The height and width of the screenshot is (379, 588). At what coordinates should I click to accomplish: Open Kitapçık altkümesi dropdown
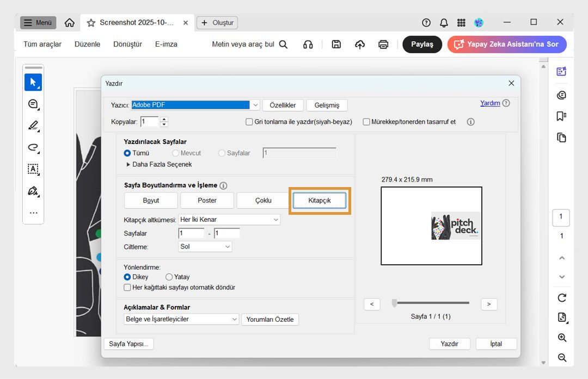pyautogui.click(x=229, y=220)
